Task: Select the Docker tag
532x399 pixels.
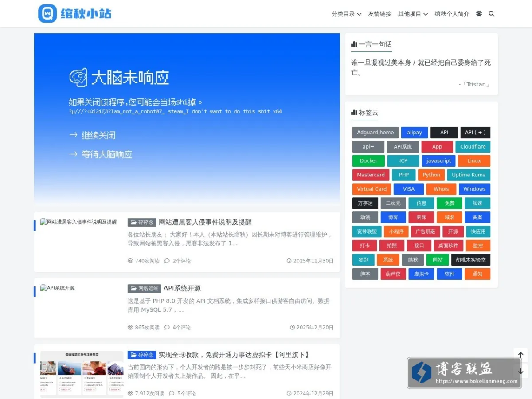Action: 368,161
